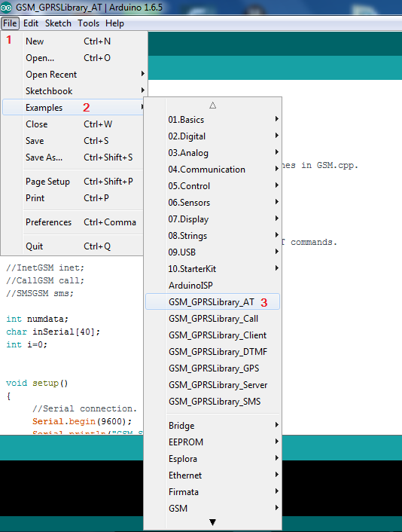Image resolution: width=402 pixels, height=532 pixels.
Task: Open the File menu
Action: pyautogui.click(x=10, y=23)
